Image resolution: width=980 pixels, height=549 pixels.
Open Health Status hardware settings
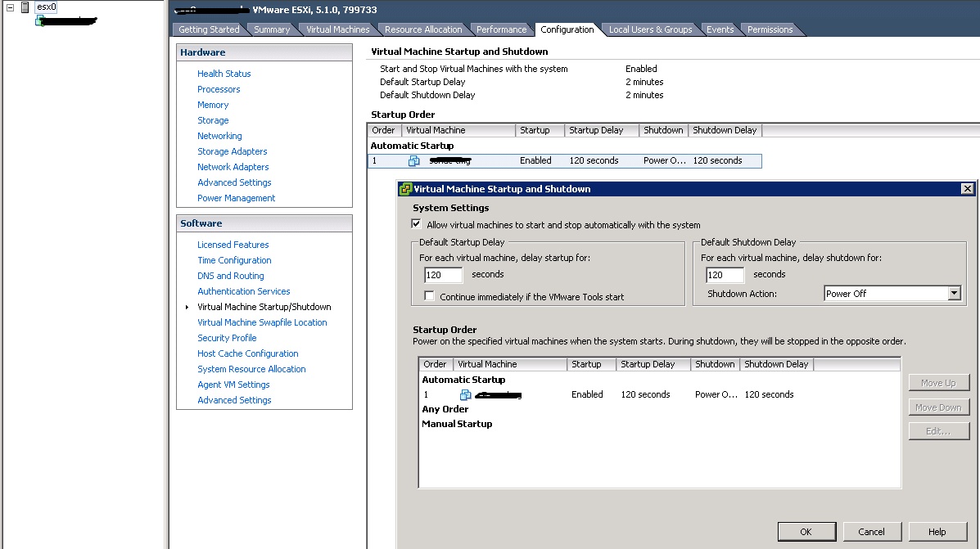coord(223,73)
